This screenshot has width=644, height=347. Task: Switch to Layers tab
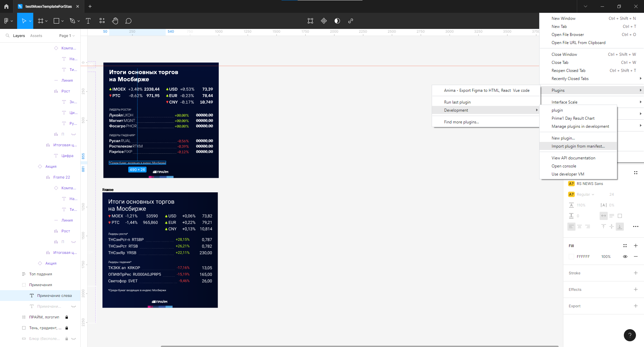click(x=19, y=36)
